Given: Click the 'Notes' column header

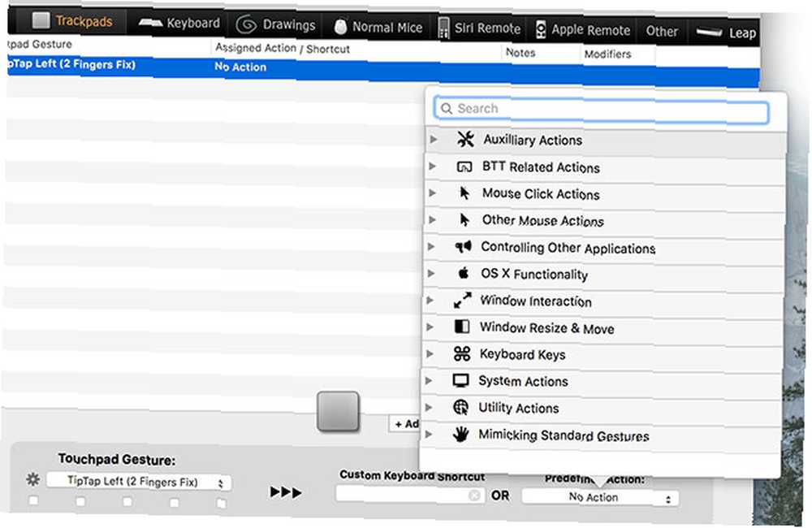Looking at the screenshot, I should pos(520,52).
